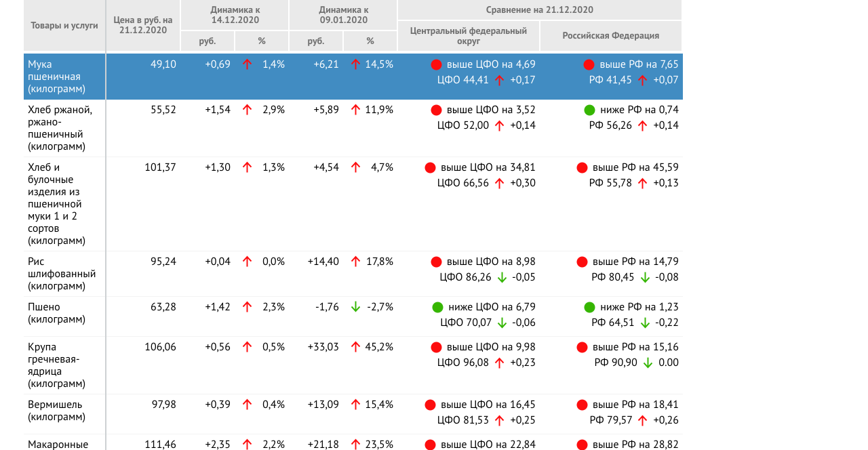Screen dimensions: 868x450
Task: Click the green circle before 'ниже ЦФО на 6,79'
Action: tap(437, 307)
